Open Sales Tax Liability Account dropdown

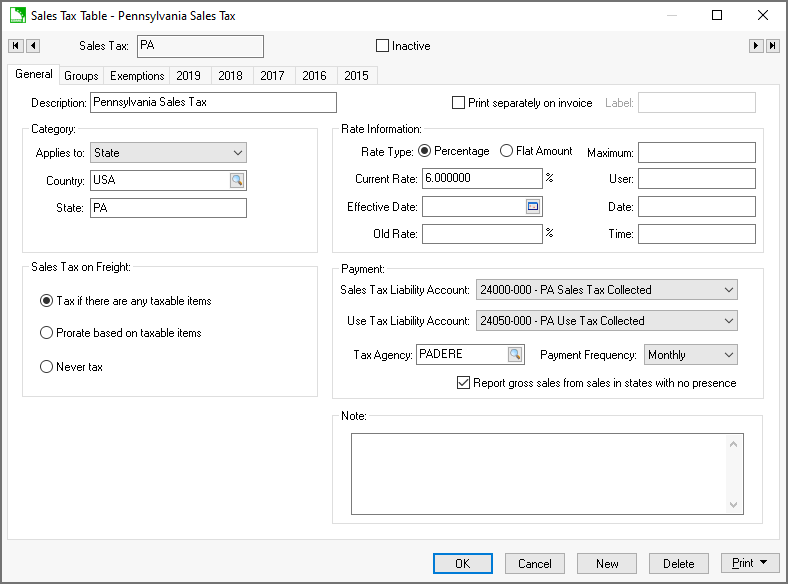coord(727,290)
